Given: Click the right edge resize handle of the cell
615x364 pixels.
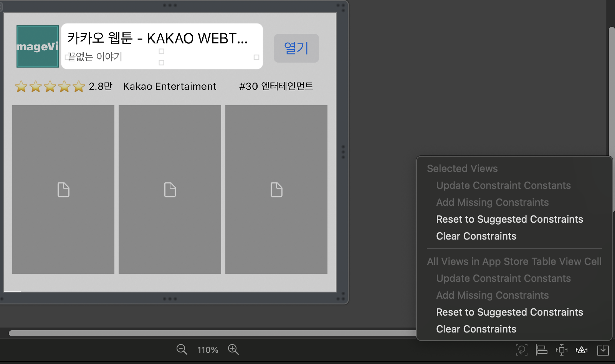Looking at the screenshot, I should pyautogui.click(x=343, y=152).
